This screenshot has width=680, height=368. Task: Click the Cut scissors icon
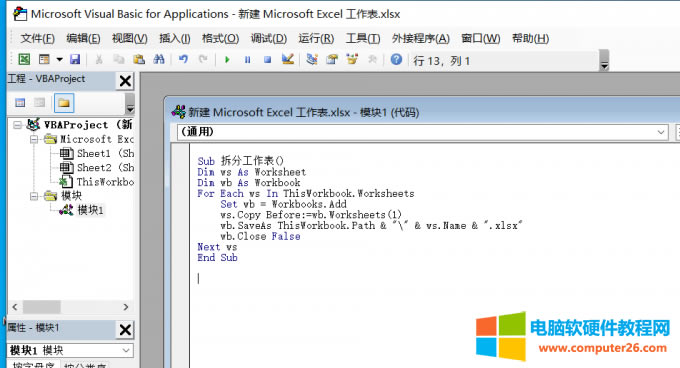99,59
